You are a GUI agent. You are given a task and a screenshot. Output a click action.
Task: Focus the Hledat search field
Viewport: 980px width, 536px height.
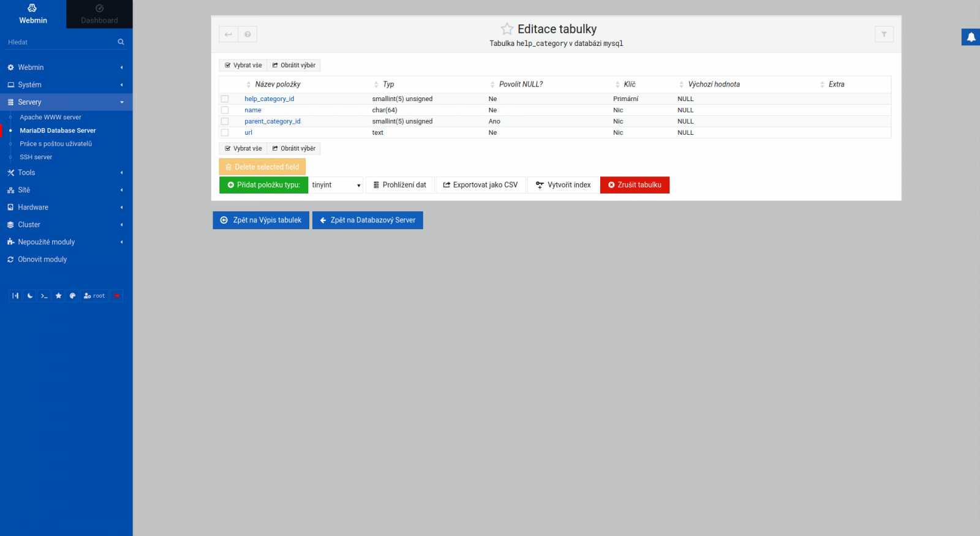60,42
